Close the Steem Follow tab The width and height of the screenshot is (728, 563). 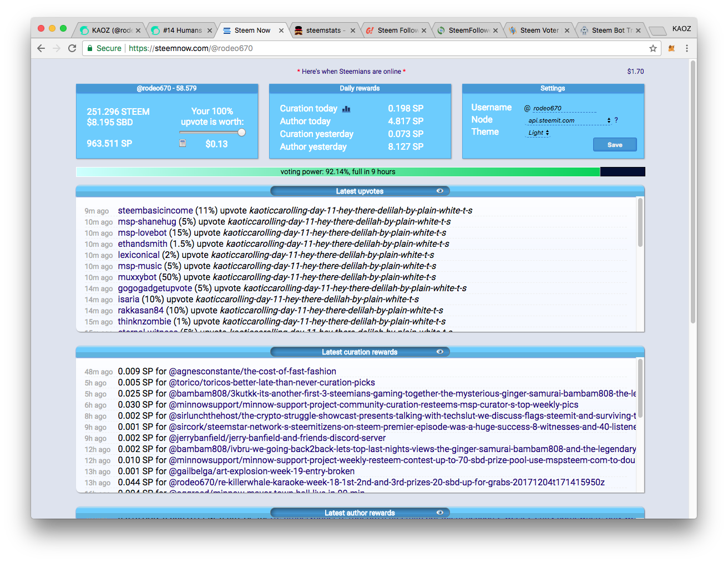click(x=424, y=31)
